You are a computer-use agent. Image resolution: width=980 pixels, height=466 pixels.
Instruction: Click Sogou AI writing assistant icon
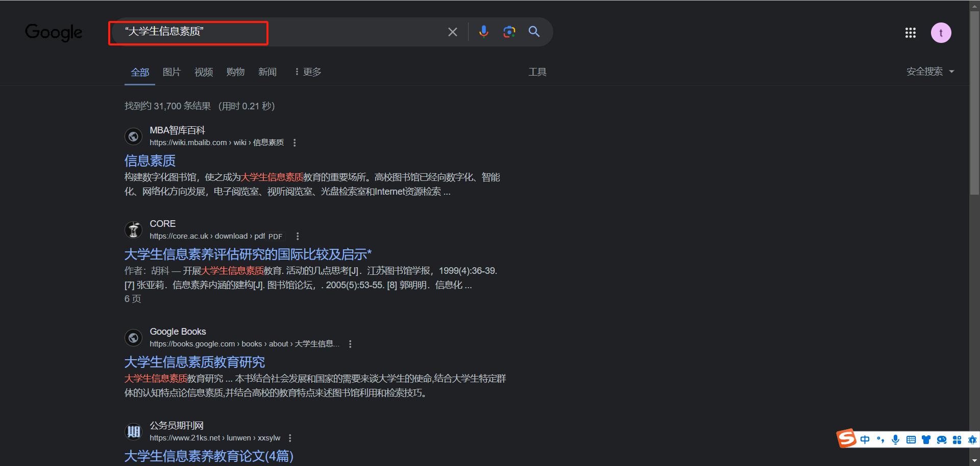[x=972, y=440]
